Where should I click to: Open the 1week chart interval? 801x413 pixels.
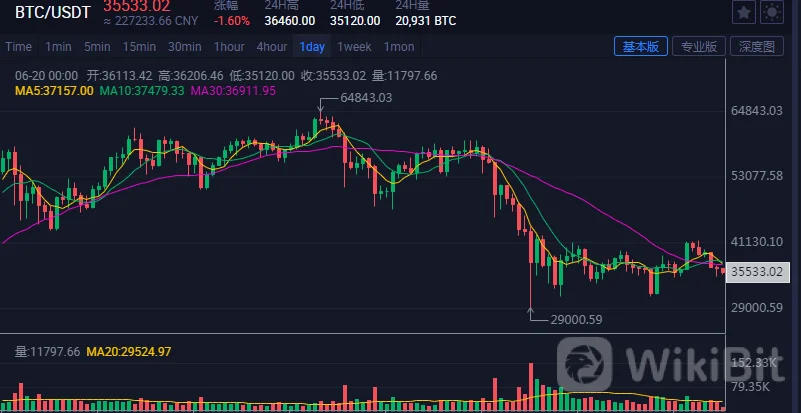click(x=354, y=47)
